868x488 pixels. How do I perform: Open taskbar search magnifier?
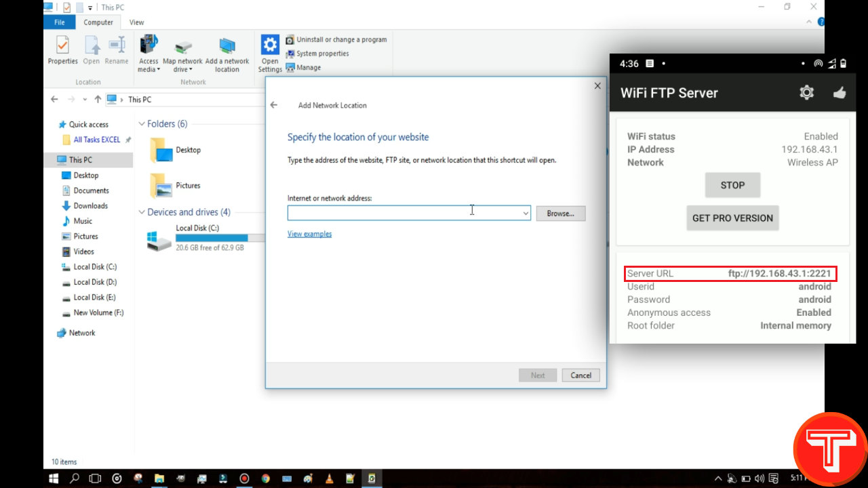click(x=75, y=478)
